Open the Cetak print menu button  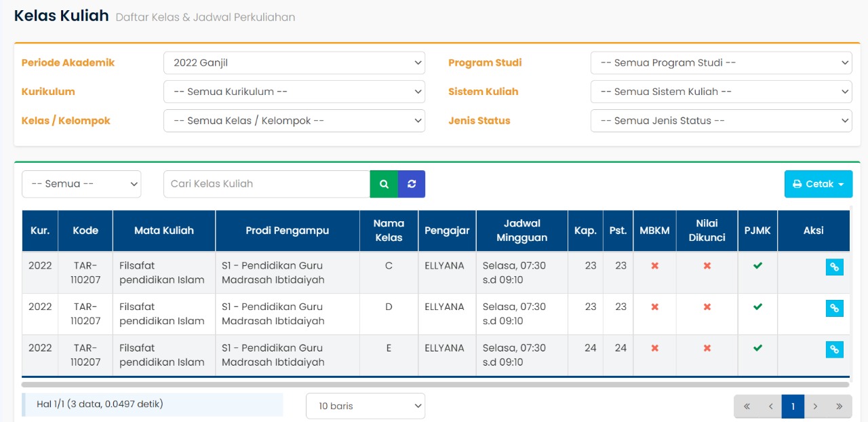click(x=818, y=184)
